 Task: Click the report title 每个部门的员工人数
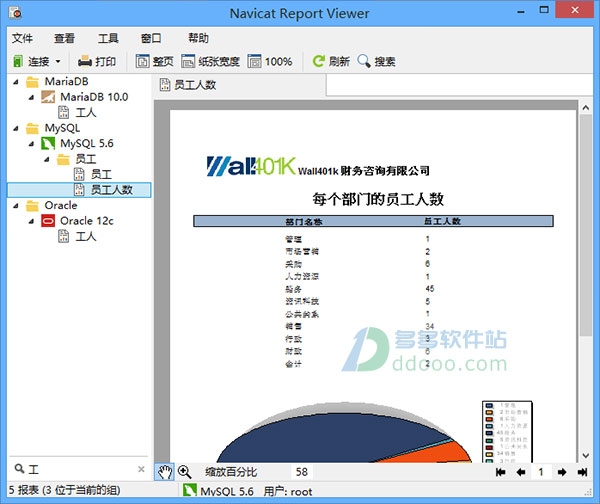[x=378, y=199]
